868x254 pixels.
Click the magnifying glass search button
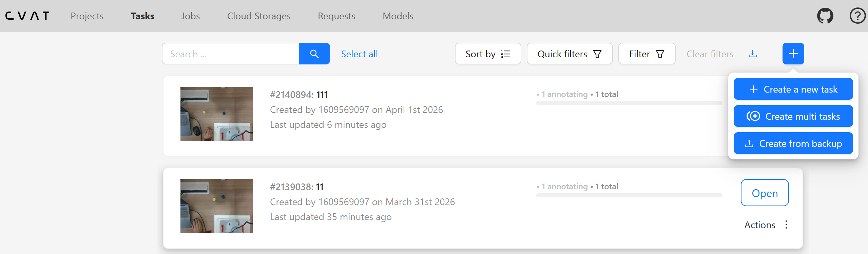tap(314, 54)
